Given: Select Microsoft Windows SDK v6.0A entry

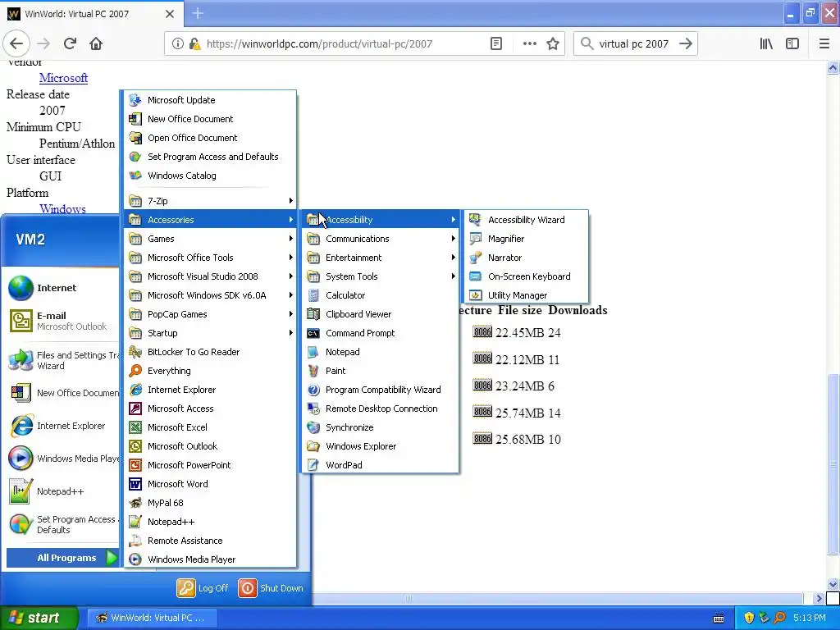Looking at the screenshot, I should [x=212, y=295].
